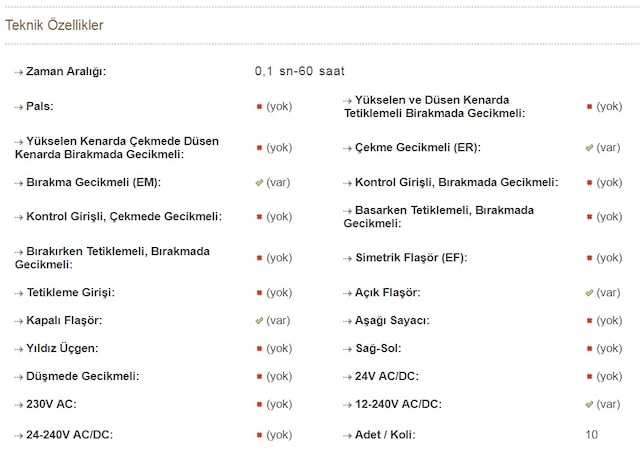The height and width of the screenshot is (454, 640).
Task: Click the Adet / Koli value 10
Action: tap(592, 435)
